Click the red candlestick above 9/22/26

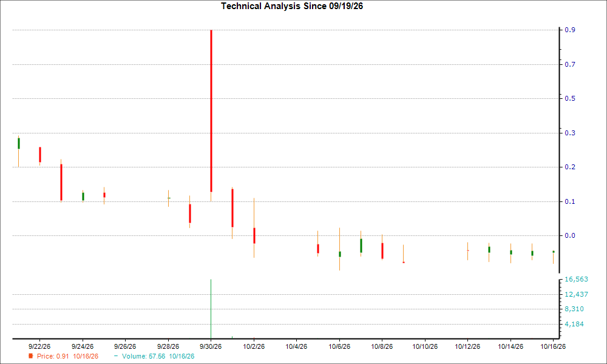point(40,155)
